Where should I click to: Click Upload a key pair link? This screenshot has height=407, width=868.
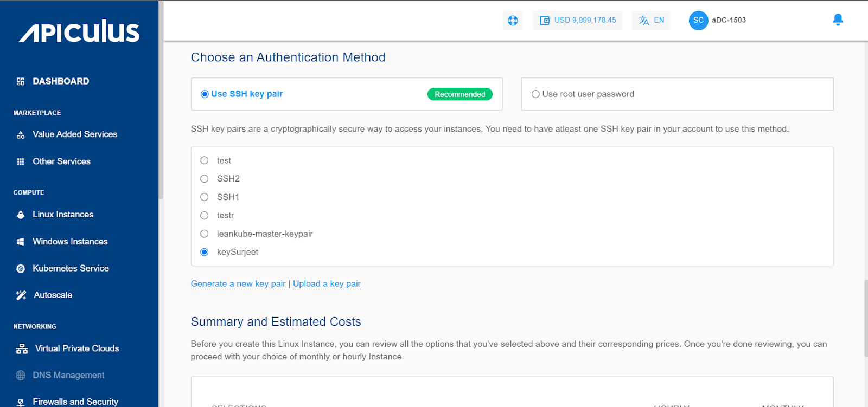click(x=327, y=284)
